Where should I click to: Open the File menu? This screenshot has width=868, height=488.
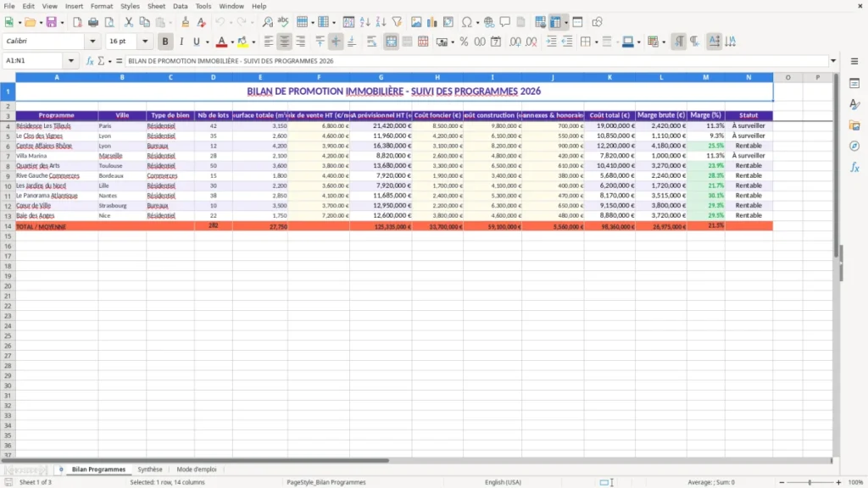9,6
